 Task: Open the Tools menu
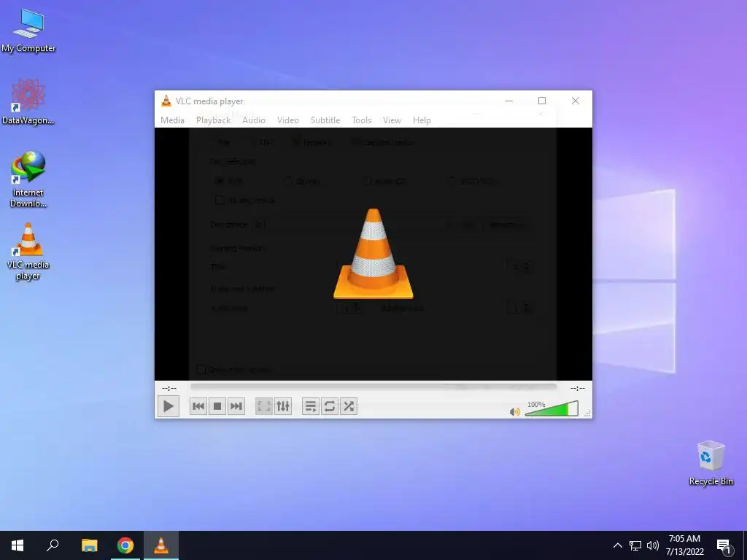coord(361,120)
